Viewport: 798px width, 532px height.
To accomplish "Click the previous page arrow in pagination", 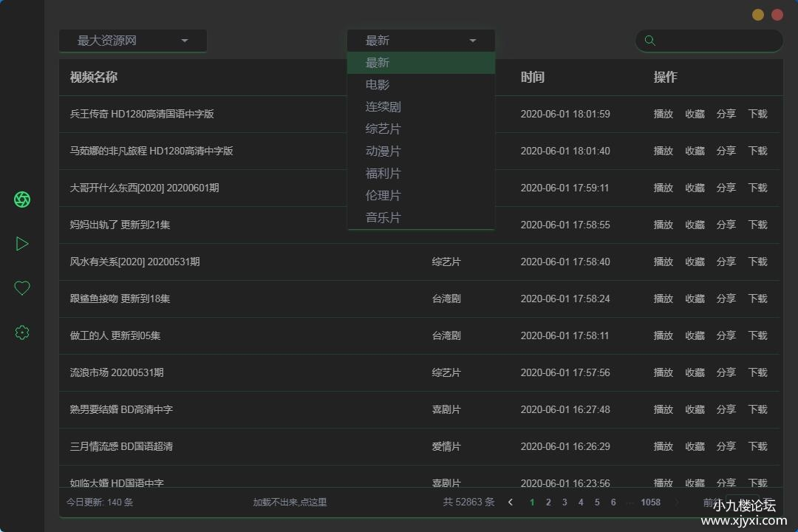I will [511, 502].
